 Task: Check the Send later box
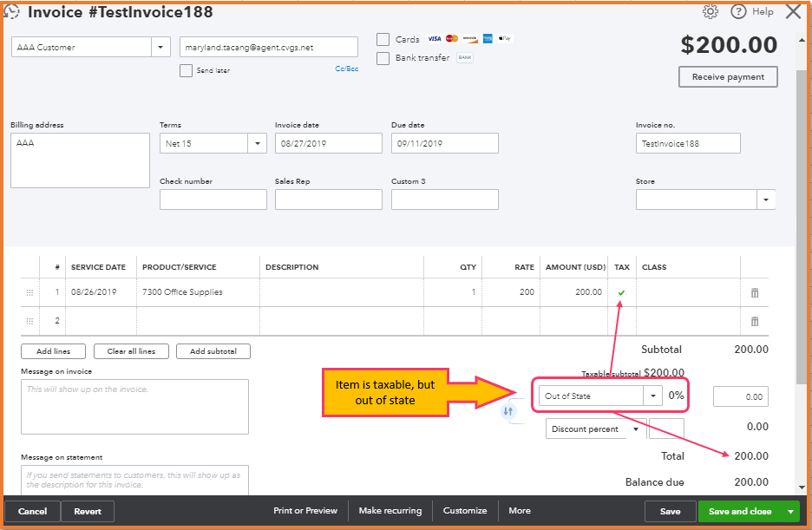click(x=186, y=70)
